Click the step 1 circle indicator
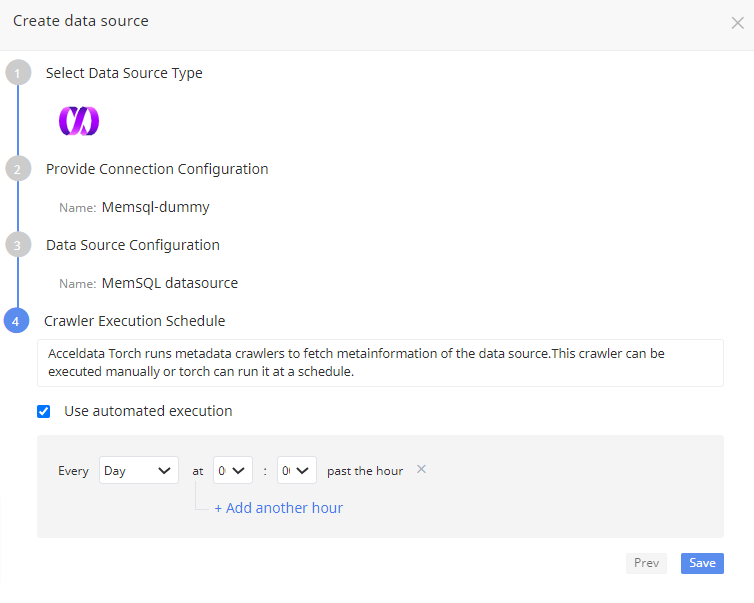This screenshot has width=754, height=603. click(x=17, y=73)
